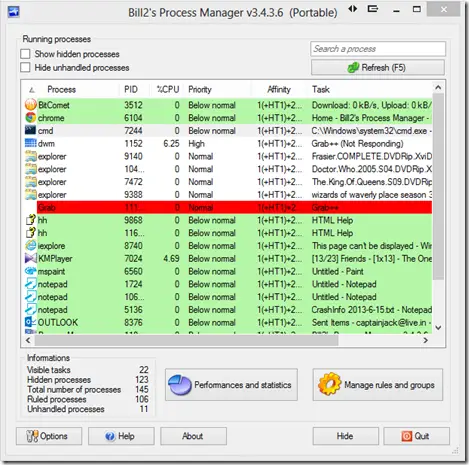Click the BitComet process icon
This screenshot has width=469, height=465.
point(31,105)
